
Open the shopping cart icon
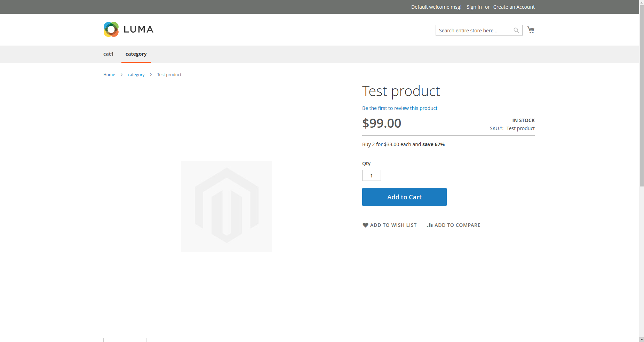[531, 30]
